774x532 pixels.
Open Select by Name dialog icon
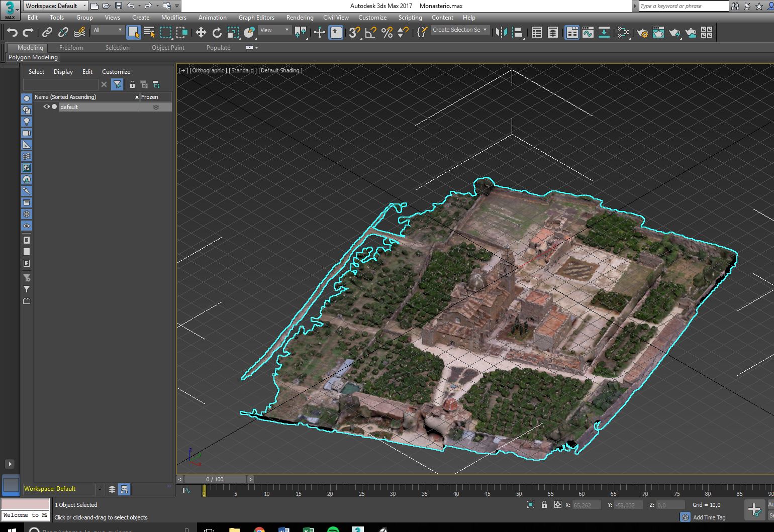[x=149, y=33]
